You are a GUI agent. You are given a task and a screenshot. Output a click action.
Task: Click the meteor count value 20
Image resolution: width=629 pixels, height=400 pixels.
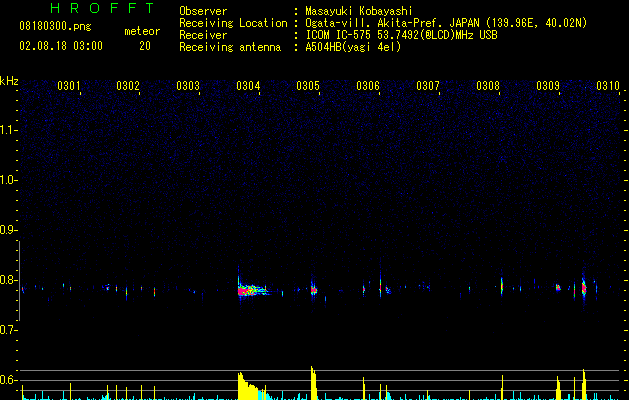click(x=145, y=46)
